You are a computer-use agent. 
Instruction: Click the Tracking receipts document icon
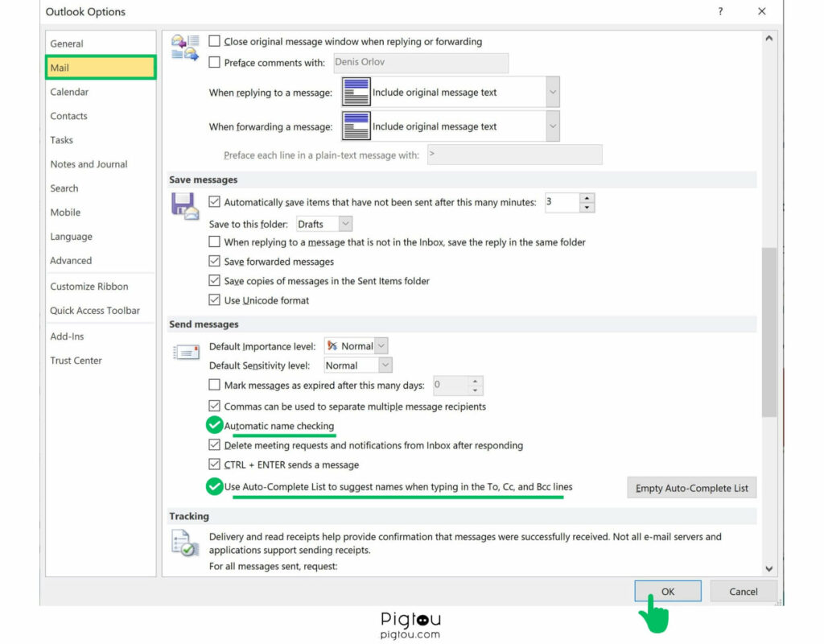[185, 543]
